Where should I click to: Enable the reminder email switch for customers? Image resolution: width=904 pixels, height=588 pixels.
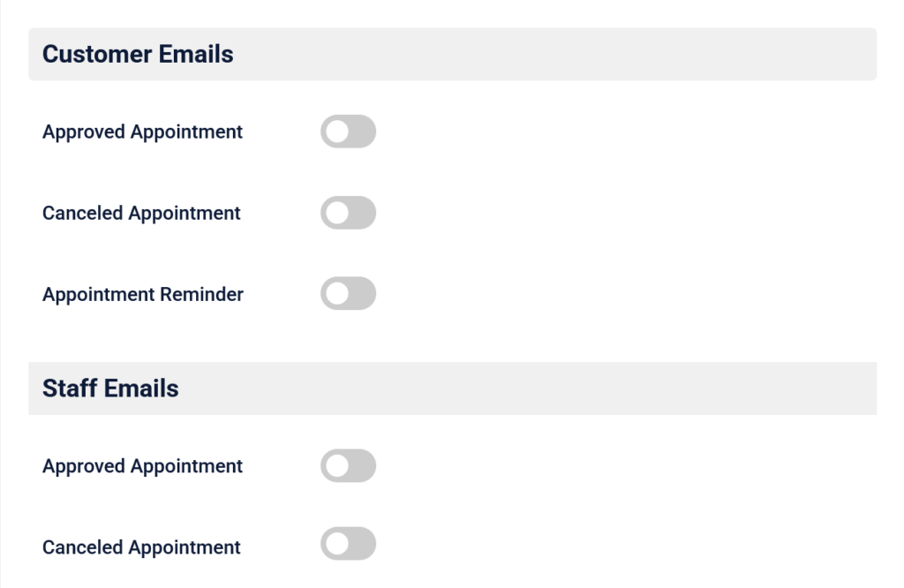click(x=348, y=293)
